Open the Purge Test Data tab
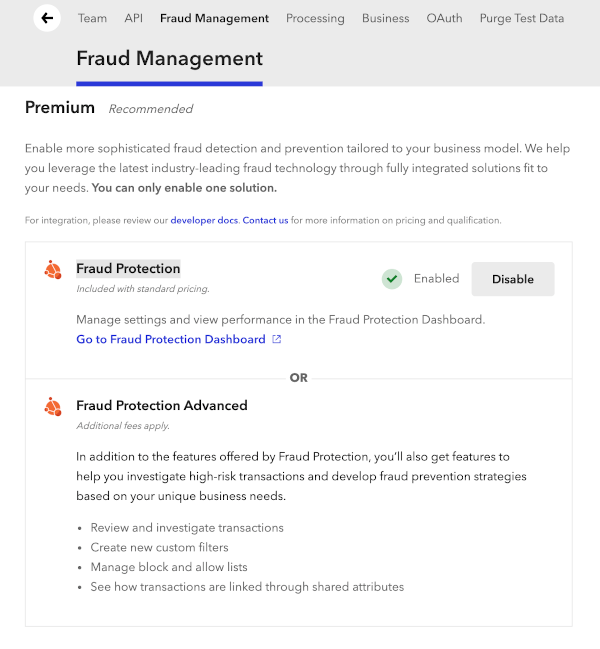This screenshot has height=649, width=600. click(x=521, y=18)
